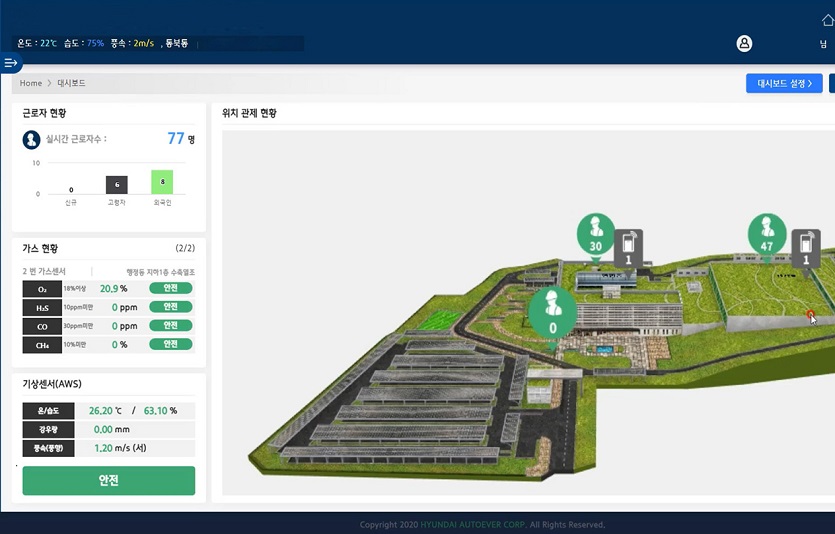Click the CO row 안전 status badge
Image resolution: width=835 pixels, height=534 pixels.
170,325
